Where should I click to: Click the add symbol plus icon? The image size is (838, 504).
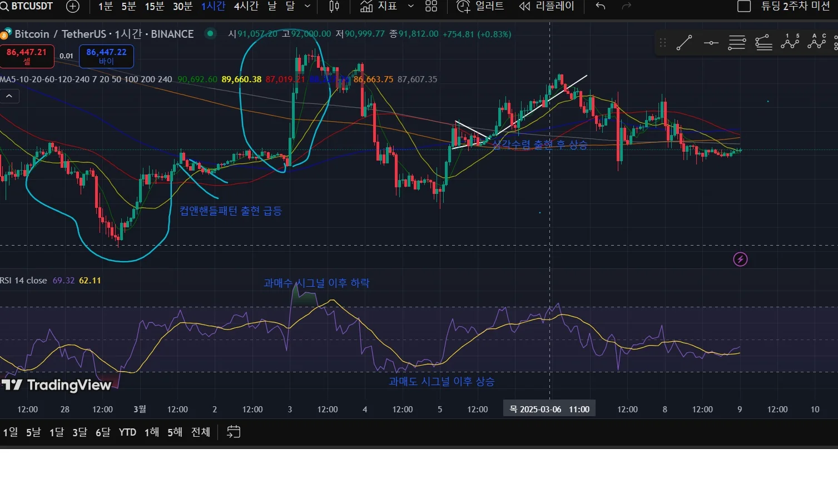tap(73, 6)
